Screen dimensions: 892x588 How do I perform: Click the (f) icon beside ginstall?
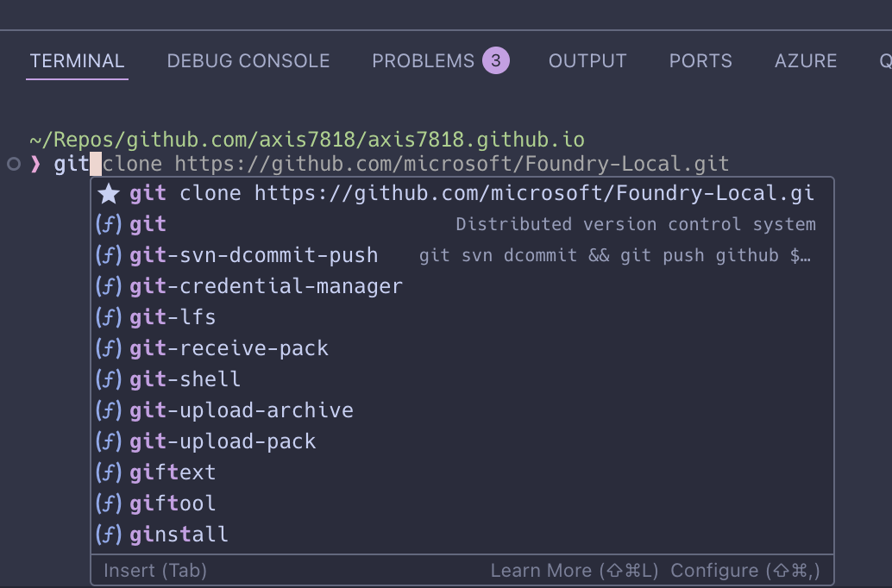[x=109, y=534]
